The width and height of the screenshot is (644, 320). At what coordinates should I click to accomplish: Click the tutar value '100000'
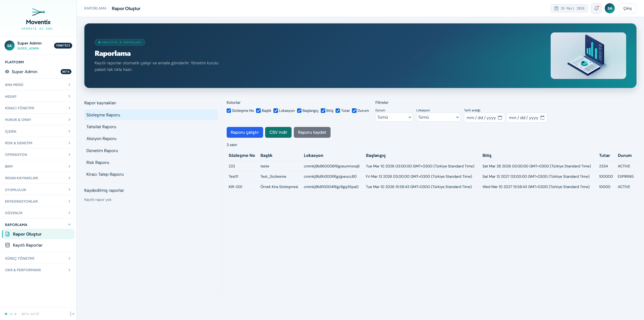(606, 176)
